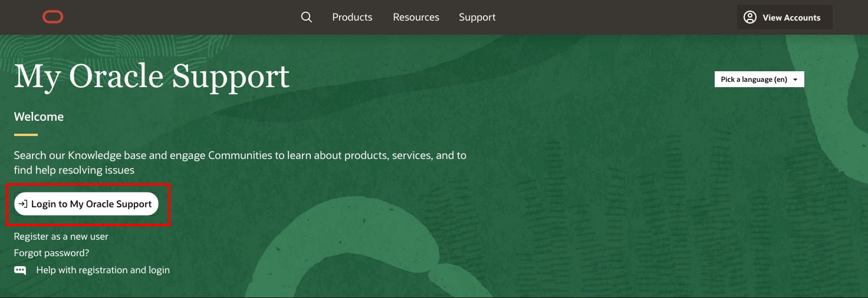Open the Support menu
This screenshot has height=298, width=868.
point(477,17)
